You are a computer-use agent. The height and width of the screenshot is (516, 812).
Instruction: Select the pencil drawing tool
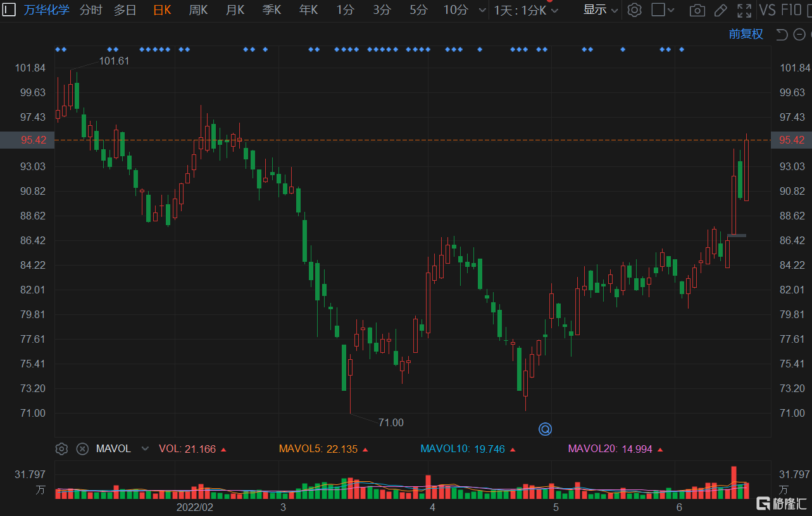[x=720, y=10]
